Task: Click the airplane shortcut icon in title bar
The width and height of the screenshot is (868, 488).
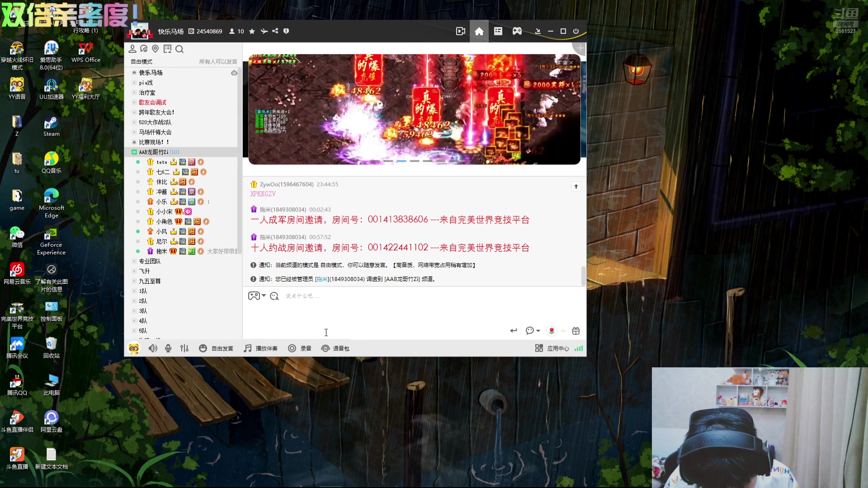Action: coord(264,31)
